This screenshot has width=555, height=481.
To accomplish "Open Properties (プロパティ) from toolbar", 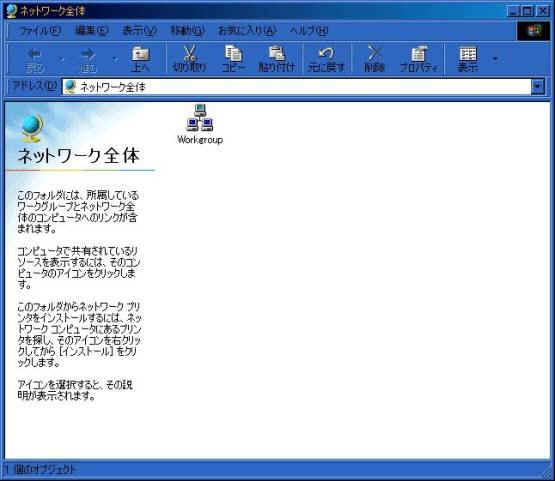I will pos(419,59).
